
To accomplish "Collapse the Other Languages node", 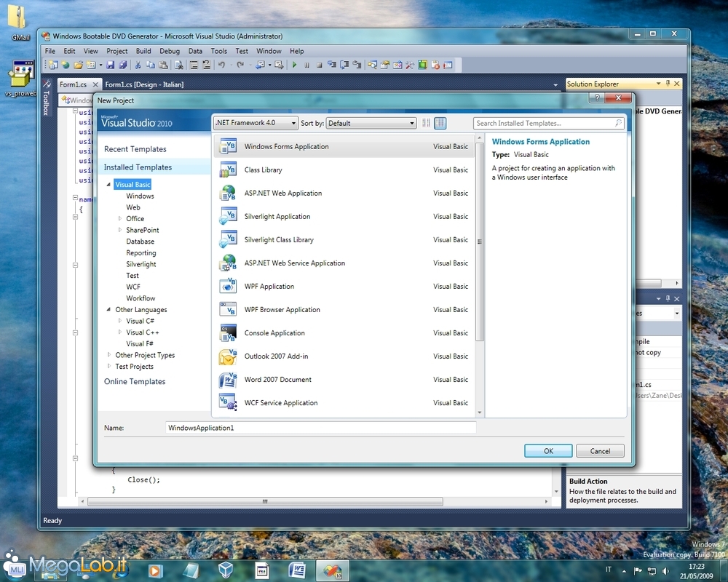I will (108, 310).
